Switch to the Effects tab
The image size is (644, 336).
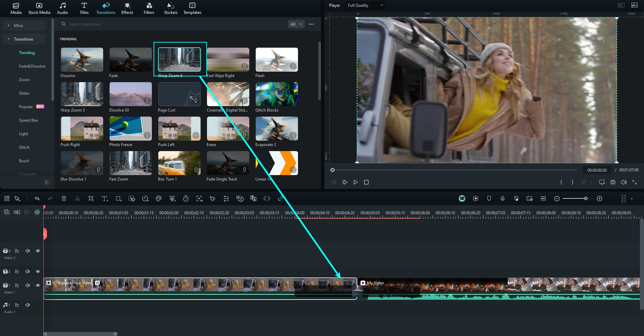coord(127,8)
